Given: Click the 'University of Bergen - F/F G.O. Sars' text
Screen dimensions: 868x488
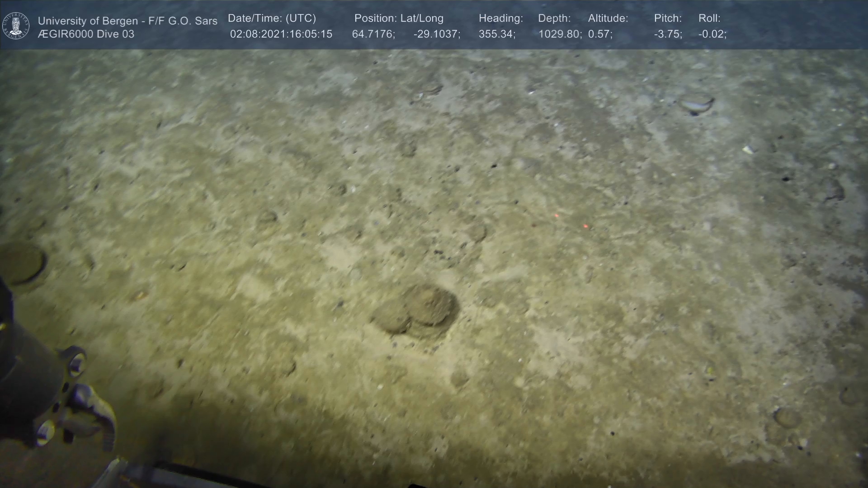Looking at the screenshot, I should pos(127,21).
